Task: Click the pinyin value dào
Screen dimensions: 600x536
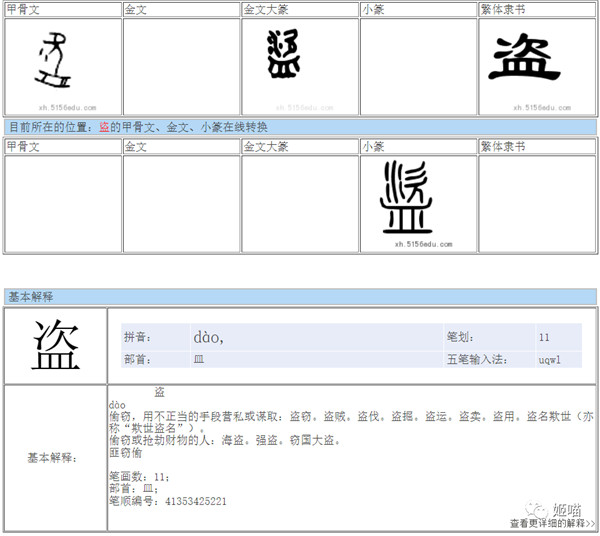Action: pyautogui.click(x=208, y=338)
